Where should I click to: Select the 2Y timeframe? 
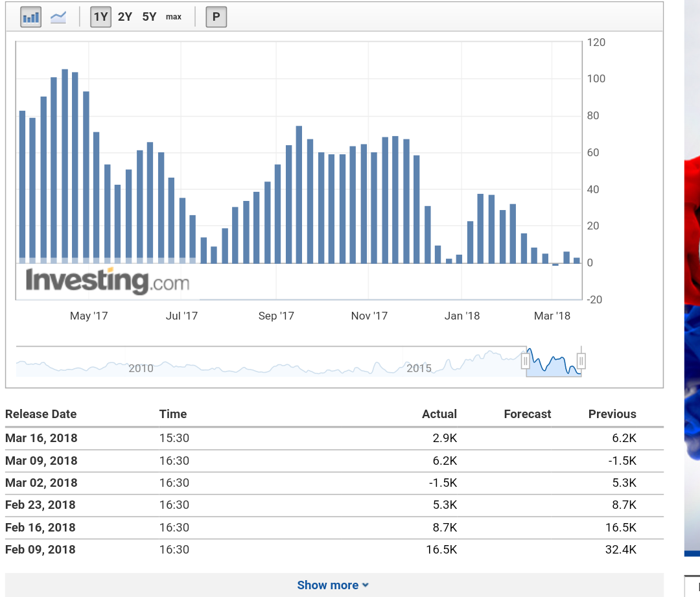[x=123, y=16]
